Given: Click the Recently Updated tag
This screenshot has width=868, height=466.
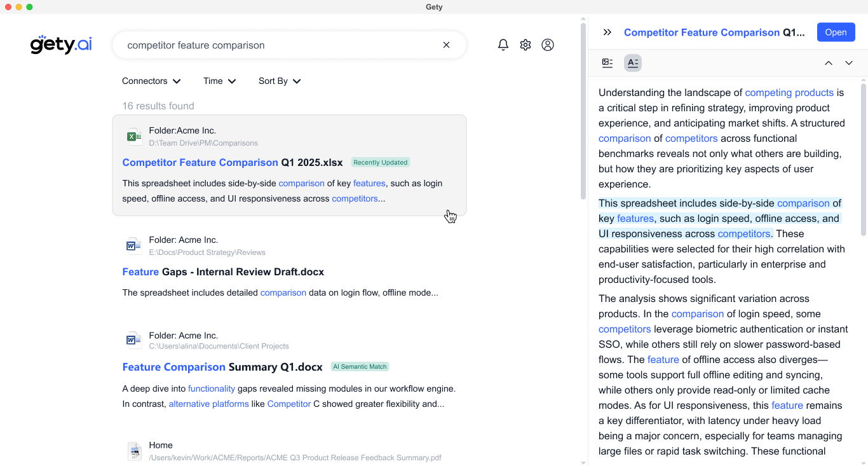Looking at the screenshot, I should (x=380, y=162).
